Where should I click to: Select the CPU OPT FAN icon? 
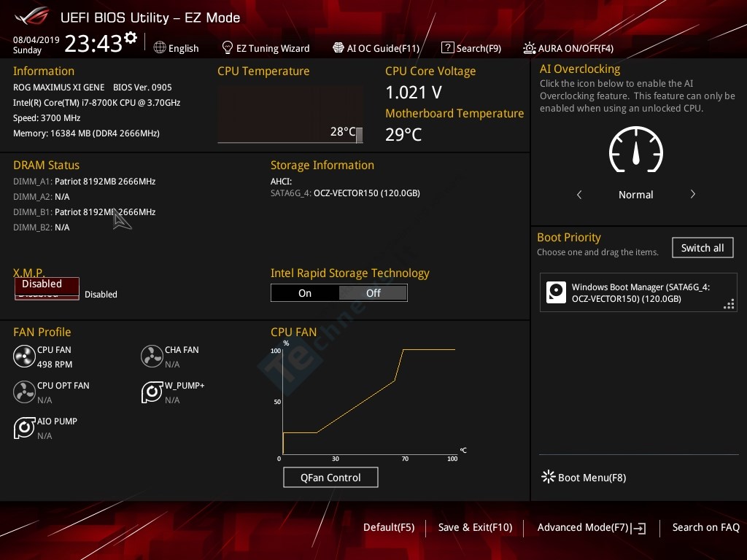point(24,392)
